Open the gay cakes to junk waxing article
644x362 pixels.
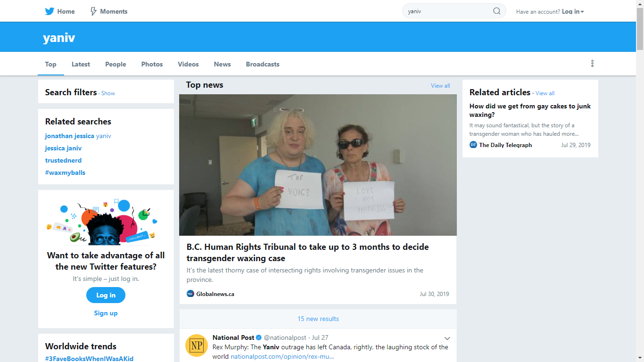pos(530,110)
